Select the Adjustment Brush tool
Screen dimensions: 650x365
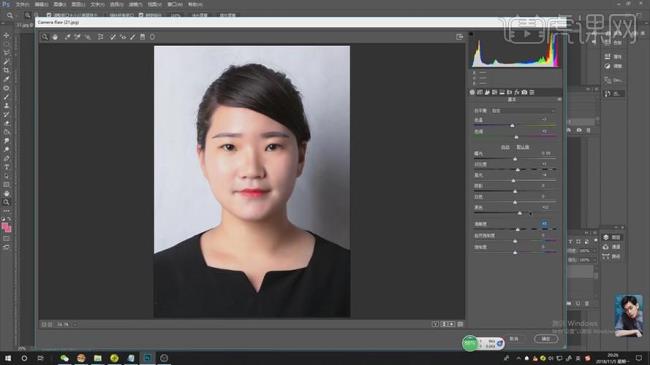click(x=133, y=37)
